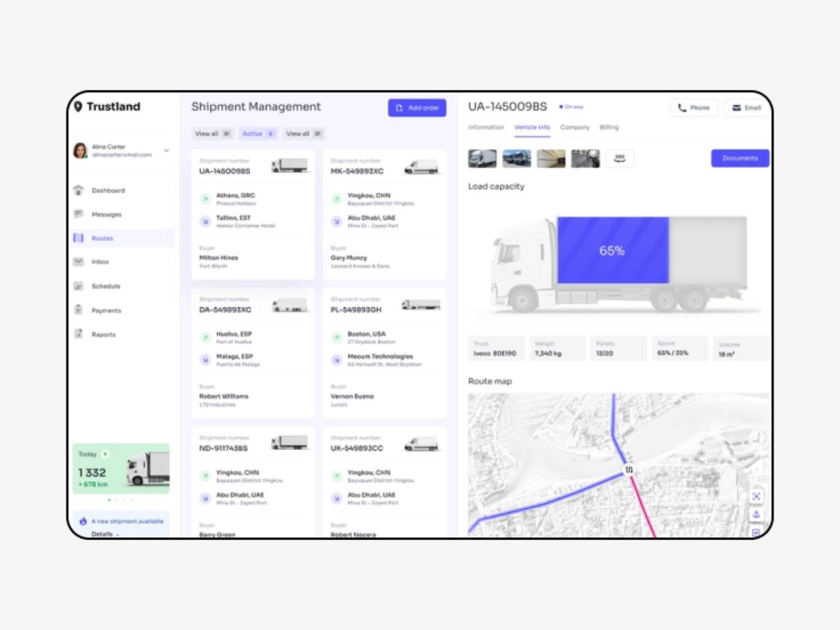Switch to the Billing tab
Screen dimensions: 840x630
[x=609, y=127]
